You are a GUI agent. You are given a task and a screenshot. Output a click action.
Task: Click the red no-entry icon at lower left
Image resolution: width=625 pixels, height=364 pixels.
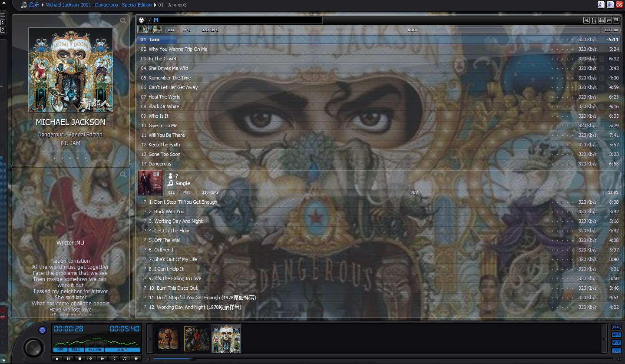point(3,310)
